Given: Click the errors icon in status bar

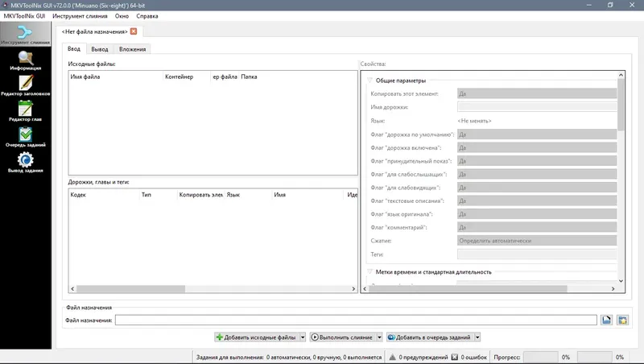Looking at the screenshot, I should pos(455,357).
